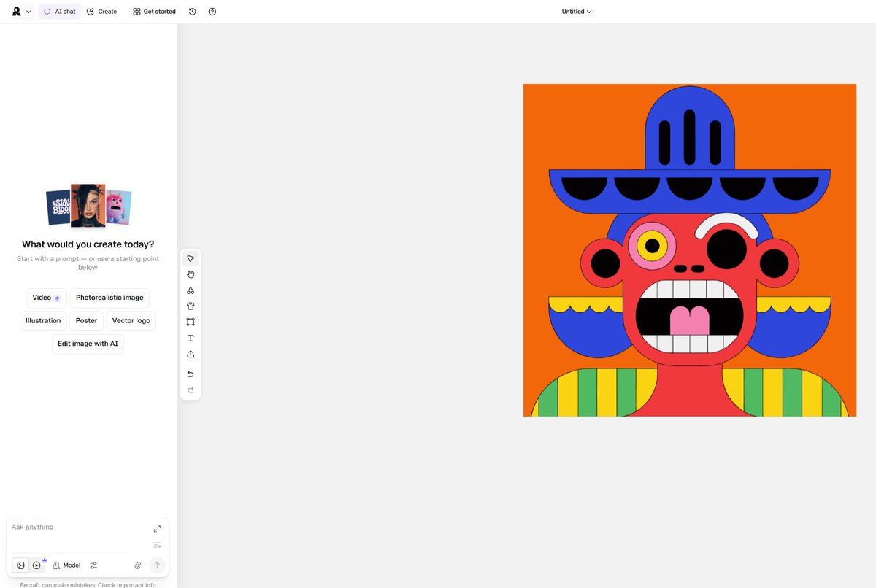Image resolution: width=876 pixels, height=588 pixels.
Task: Click the send arrow button
Action: pyautogui.click(x=157, y=565)
